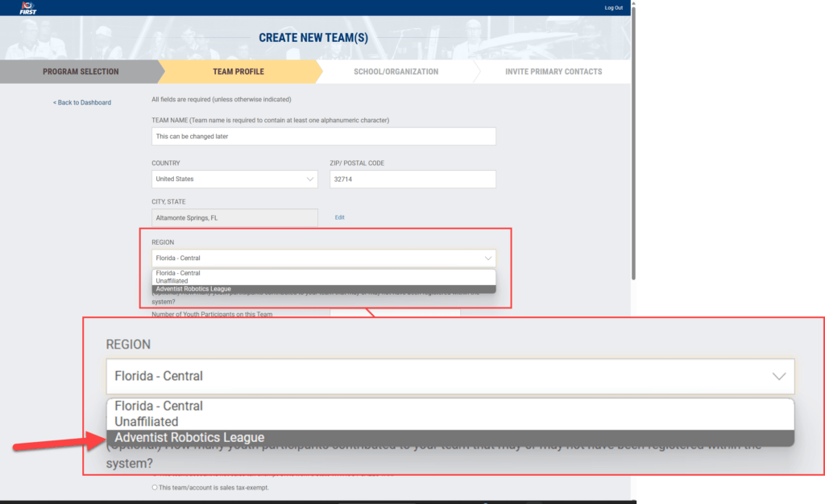The image size is (825, 504).
Task: Click the Log Out link
Action: [x=613, y=8]
